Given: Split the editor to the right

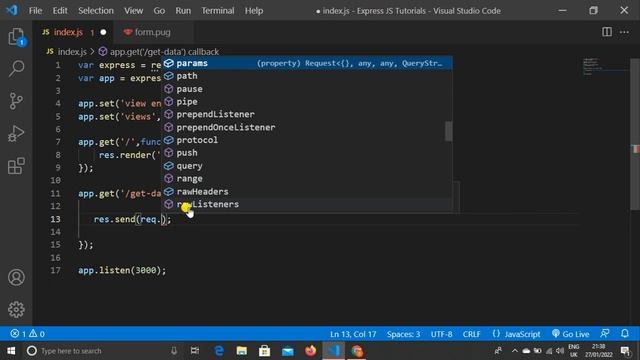Looking at the screenshot, I should click(607, 32).
